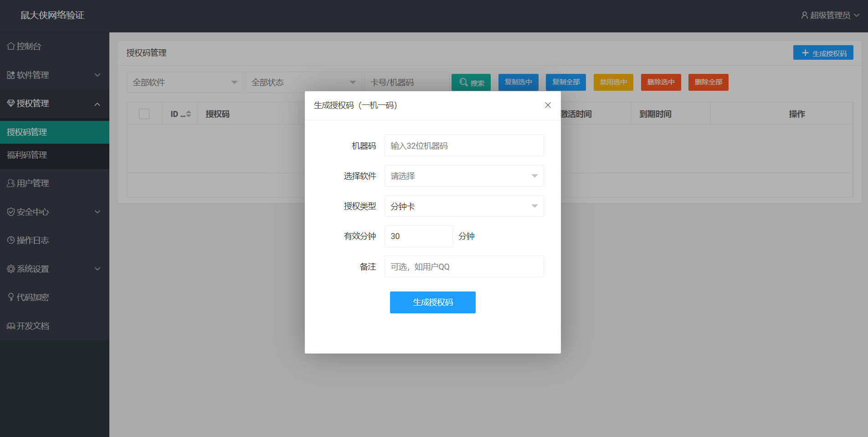The image size is (868, 437).
Task: Click the gear icon for 系统设置
Action: pyautogui.click(x=11, y=269)
